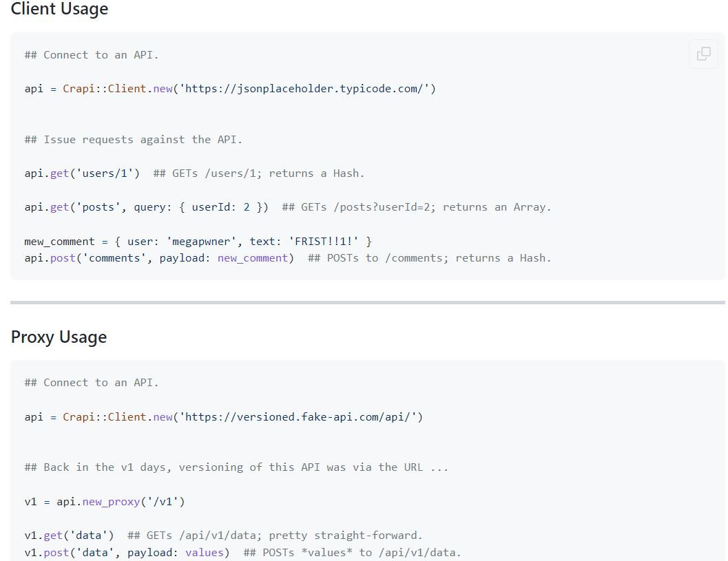Click the horizontal divider above Proxy Usage
The height and width of the screenshot is (561, 728).
(367, 302)
